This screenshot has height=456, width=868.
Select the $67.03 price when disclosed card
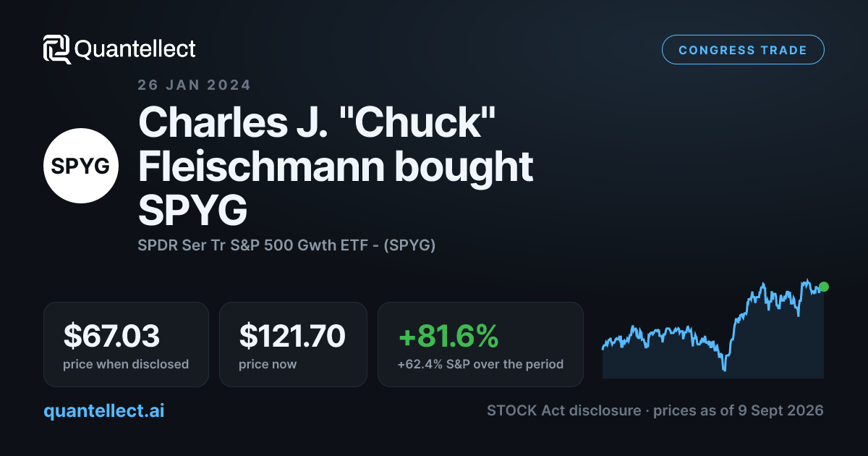tap(126, 345)
